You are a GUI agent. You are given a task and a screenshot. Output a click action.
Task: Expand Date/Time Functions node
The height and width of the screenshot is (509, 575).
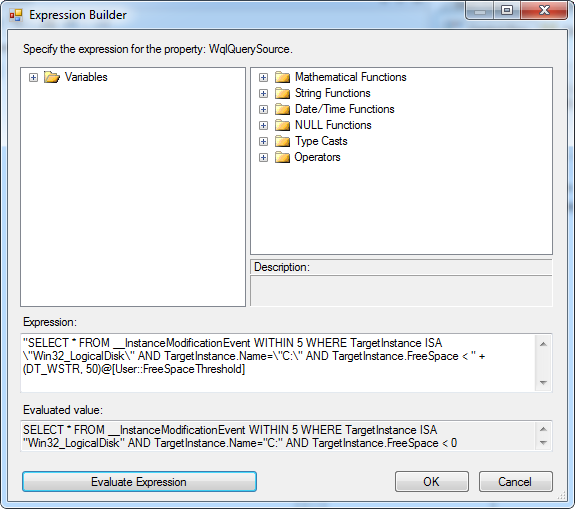click(x=263, y=109)
